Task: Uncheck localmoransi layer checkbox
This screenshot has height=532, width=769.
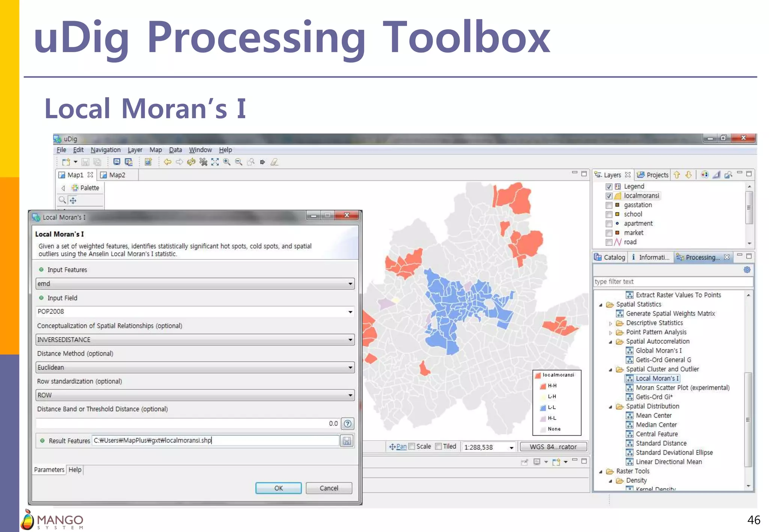Action: [609, 196]
